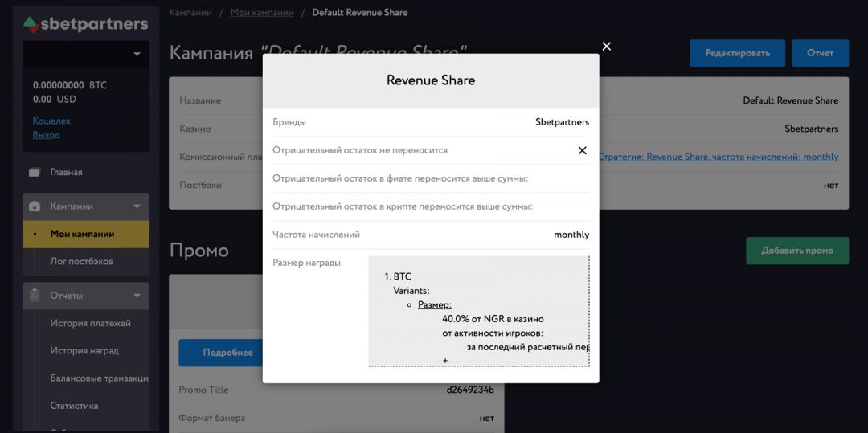This screenshot has width=868, height=433.
Task: Select Мои кампании menu item
Action: 82,234
